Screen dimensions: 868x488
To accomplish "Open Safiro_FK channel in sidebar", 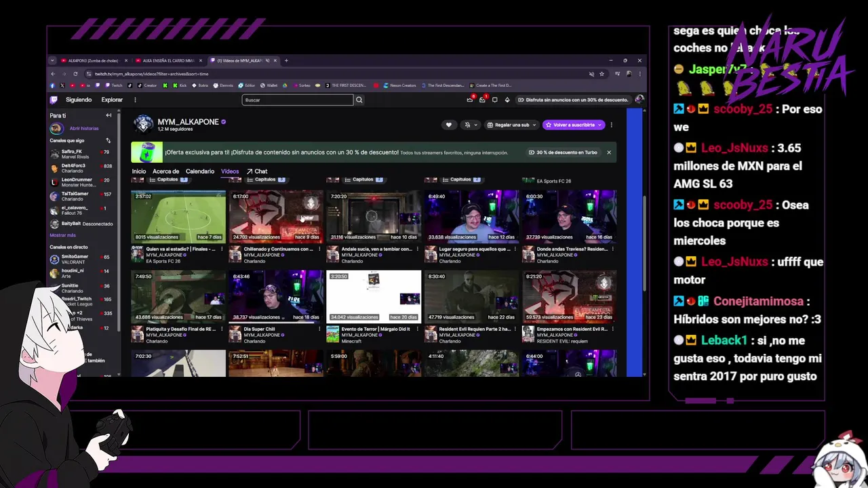I will [x=81, y=154].
